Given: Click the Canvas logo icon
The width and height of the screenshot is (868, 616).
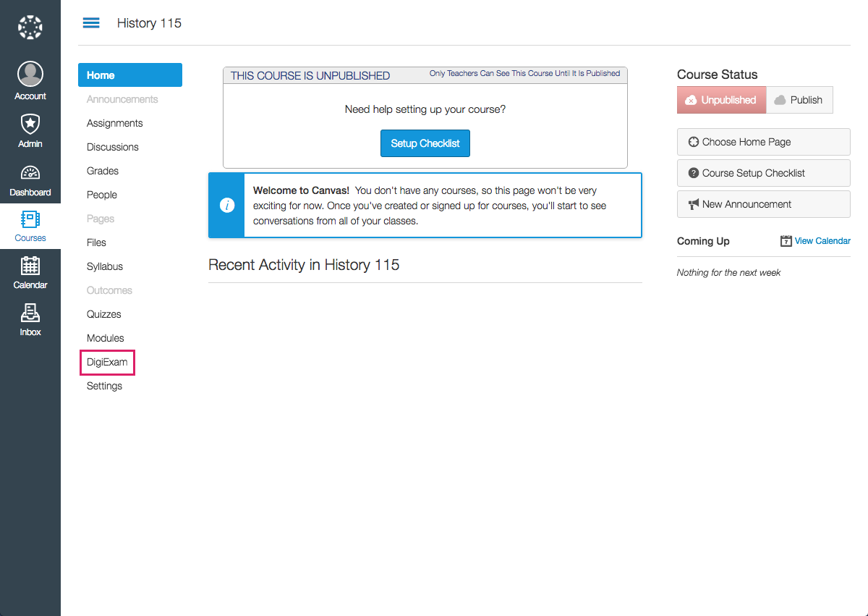Looking at the screenshot, I should tap(30, 28).
